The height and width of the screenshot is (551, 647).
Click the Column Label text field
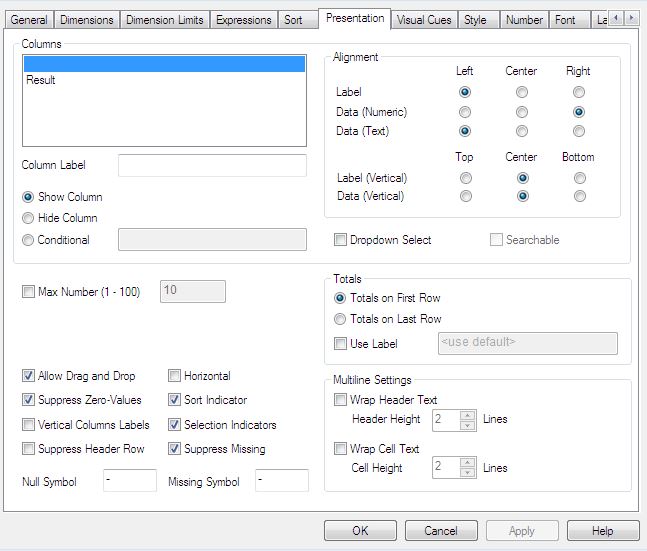point(212,165)
